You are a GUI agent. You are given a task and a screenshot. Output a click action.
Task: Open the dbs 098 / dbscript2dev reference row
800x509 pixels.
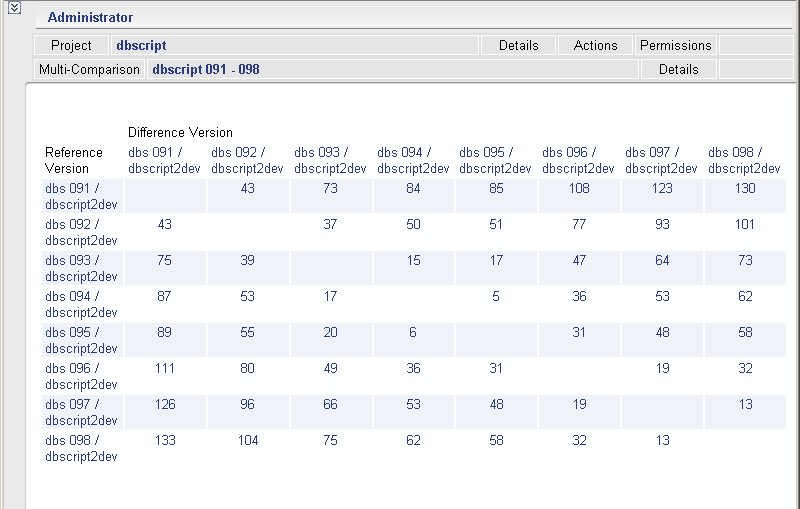point(81,448)
